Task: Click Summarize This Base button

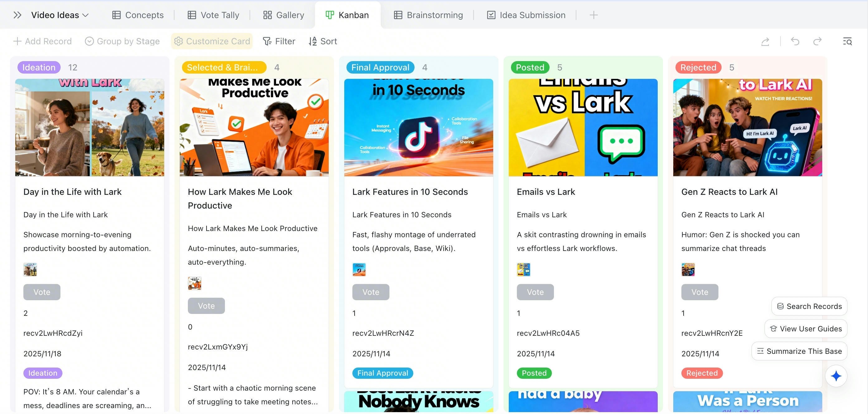Action: [x=799, y=351]
